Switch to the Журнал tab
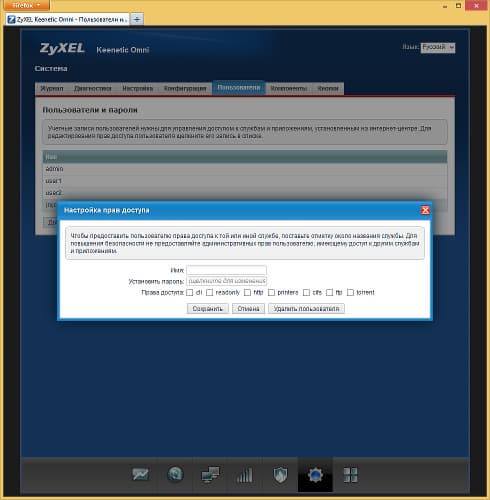490x500 pixels. pos(52,88)
